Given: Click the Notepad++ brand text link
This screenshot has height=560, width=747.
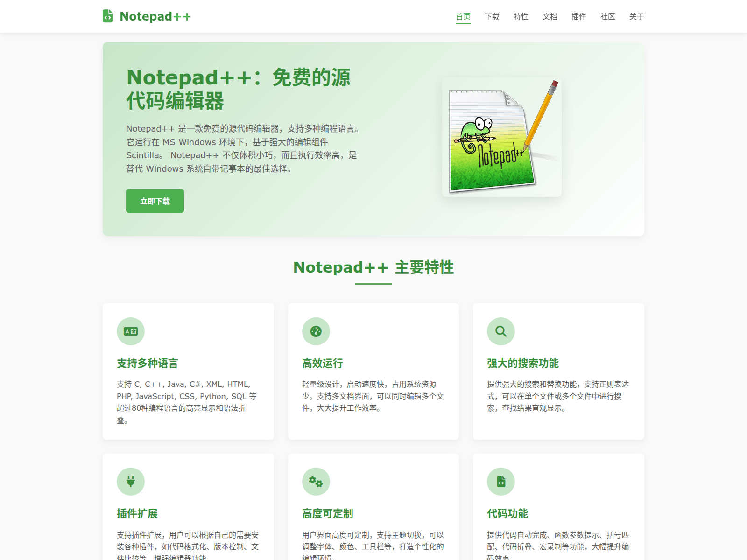Looking at the screenshot, I should [x=155, y=16].
